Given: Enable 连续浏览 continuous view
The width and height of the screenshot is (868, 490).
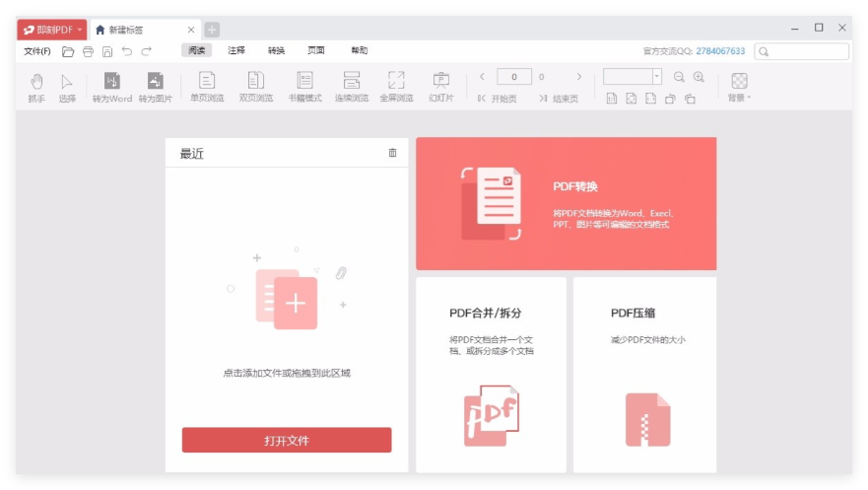Looking at the screenshot, I should [352, 87].
